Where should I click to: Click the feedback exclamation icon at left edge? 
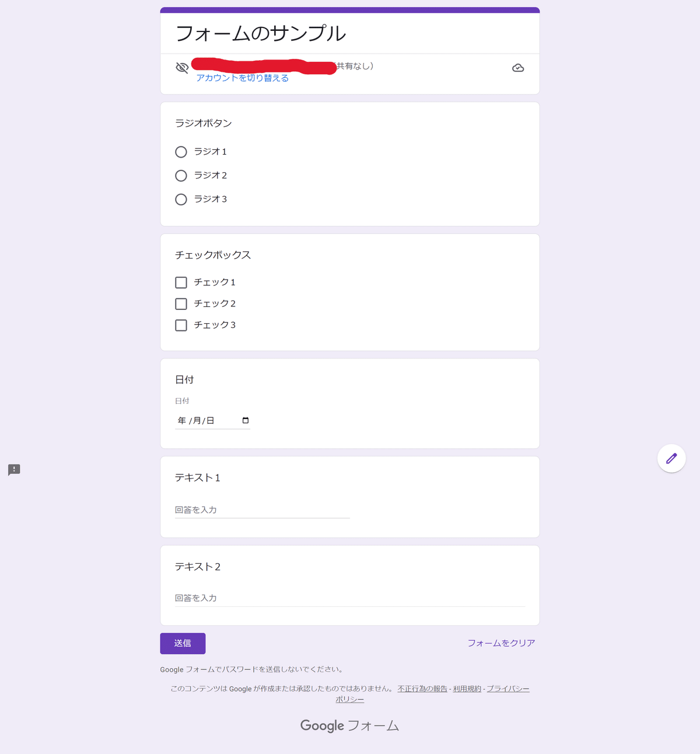pos(14,470)
